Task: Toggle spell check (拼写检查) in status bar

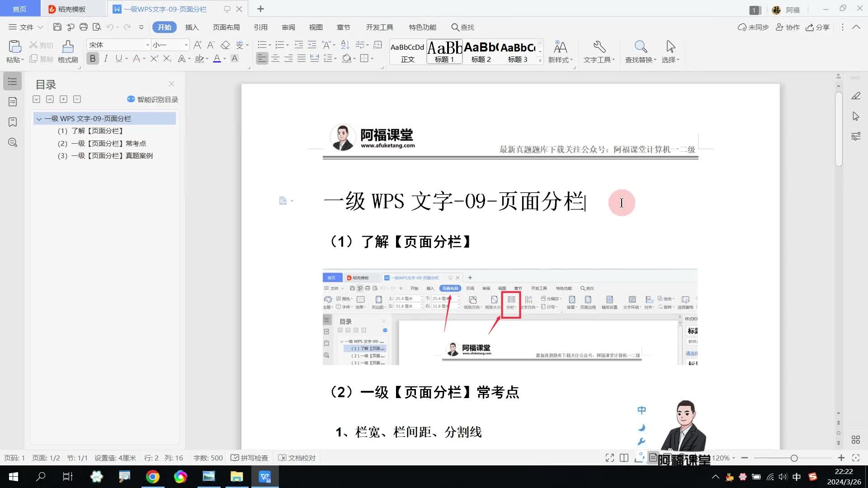Action: 250,458
